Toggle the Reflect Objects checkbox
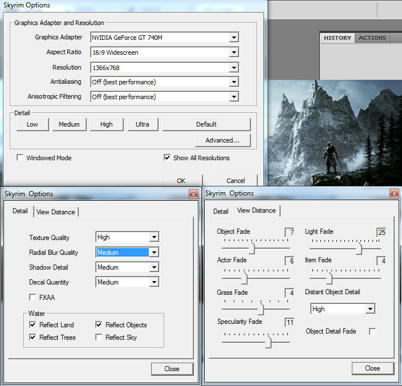This screenshot has height=386, width=402. 99,324
